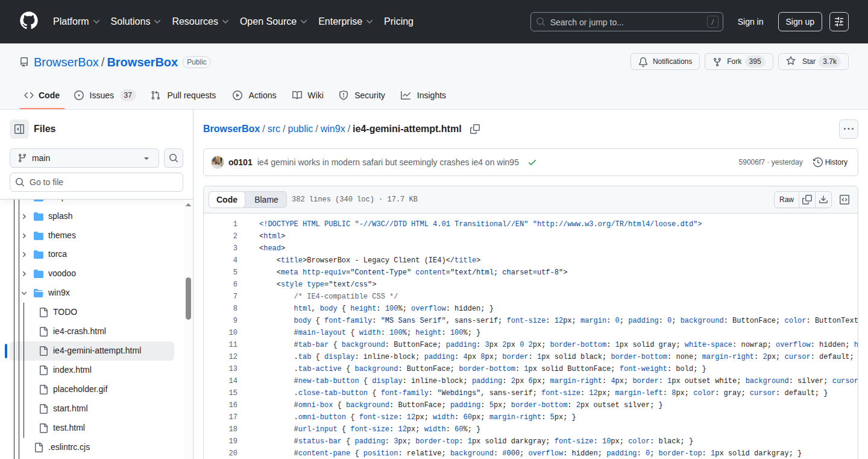Screen dimensions: 868x459
Task: Open the Insights tab
Action: [x=424, y=95]
